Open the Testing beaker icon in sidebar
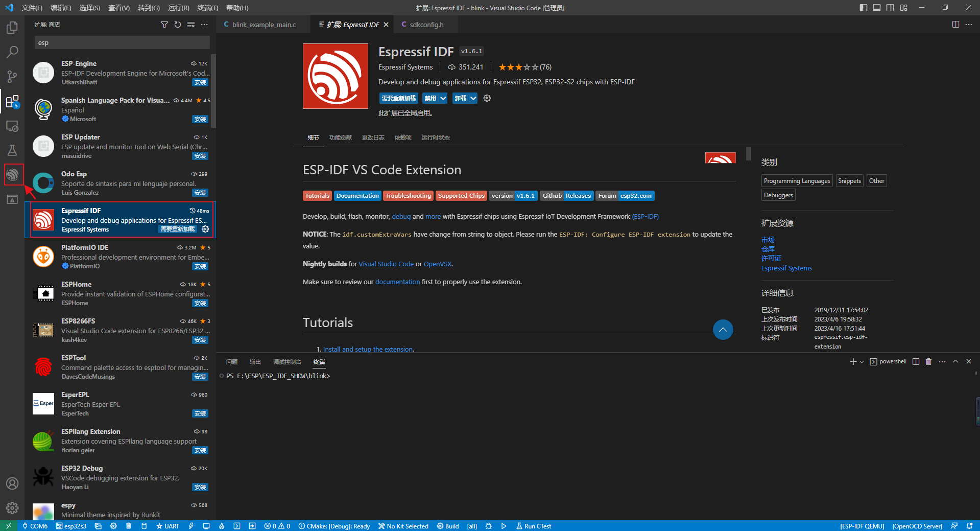Screen dimensions: 980x531 12,150
